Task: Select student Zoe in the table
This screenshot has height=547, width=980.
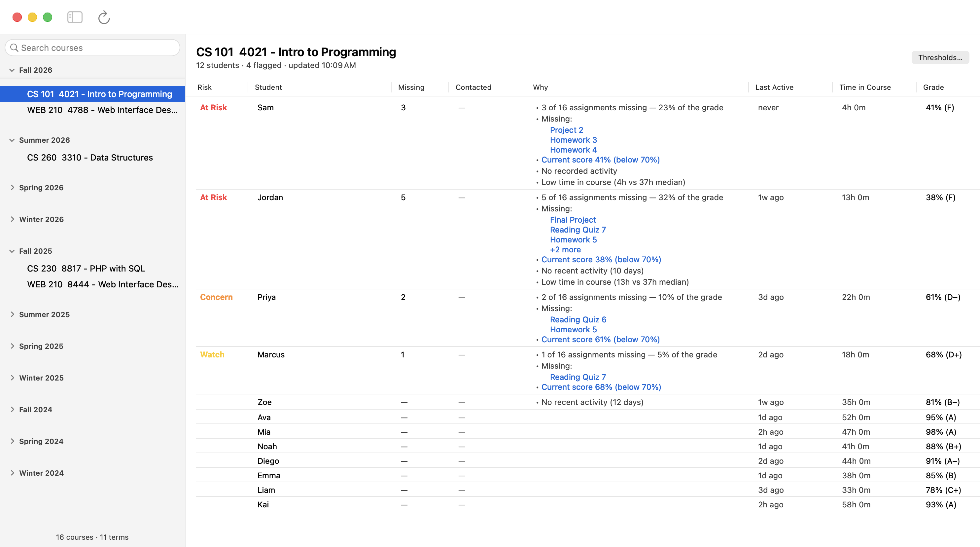Action: pos(264,402)
